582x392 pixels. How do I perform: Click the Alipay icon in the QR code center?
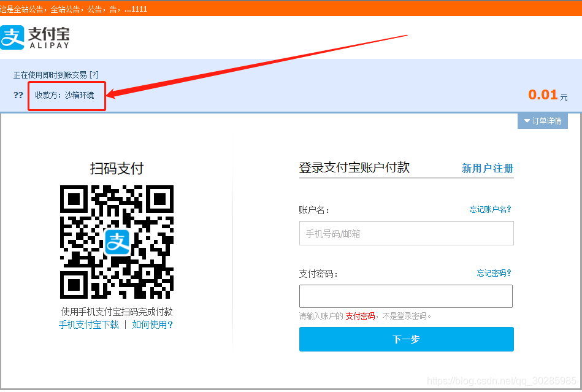[x=117, y=242]
